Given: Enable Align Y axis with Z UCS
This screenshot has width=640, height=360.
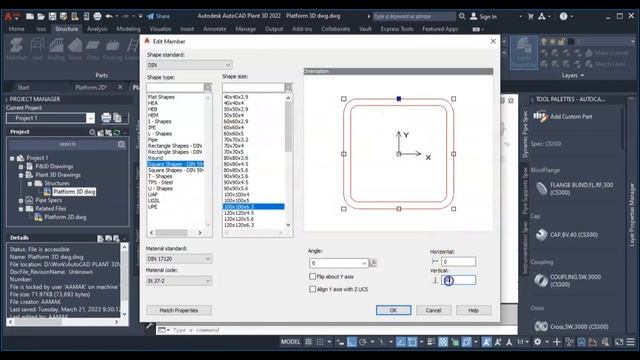Looking at the screenshot, I should tap(313, 289).
